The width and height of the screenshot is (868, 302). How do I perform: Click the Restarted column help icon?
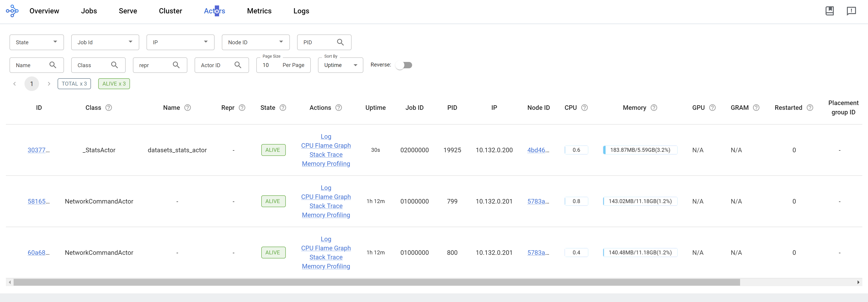[x=810, y=108]
